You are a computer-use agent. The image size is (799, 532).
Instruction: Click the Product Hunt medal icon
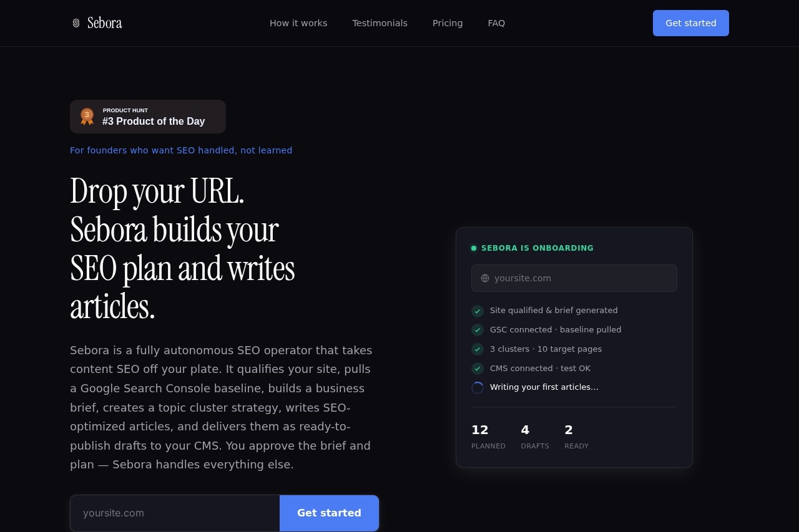click(87, 117)
